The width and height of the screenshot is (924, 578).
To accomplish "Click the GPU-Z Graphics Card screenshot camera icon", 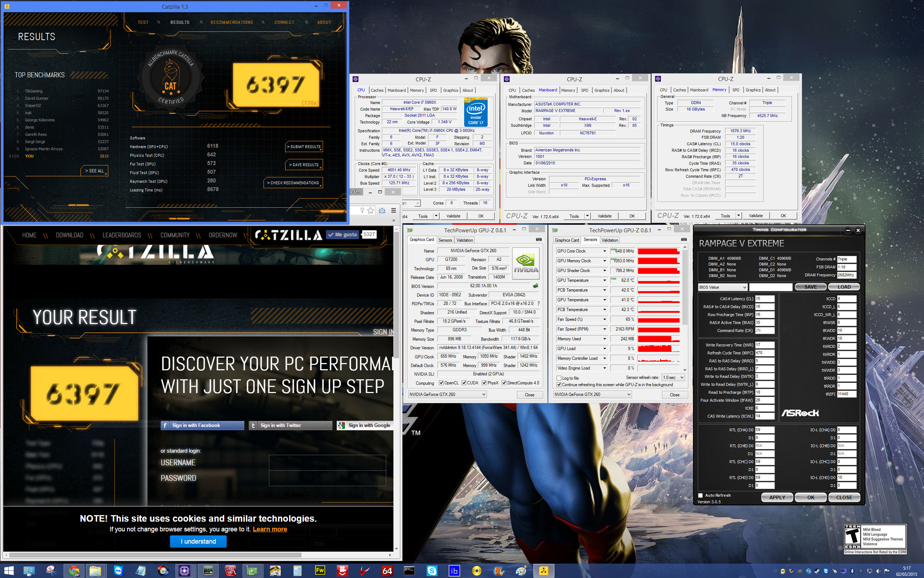I will (539, 240).
